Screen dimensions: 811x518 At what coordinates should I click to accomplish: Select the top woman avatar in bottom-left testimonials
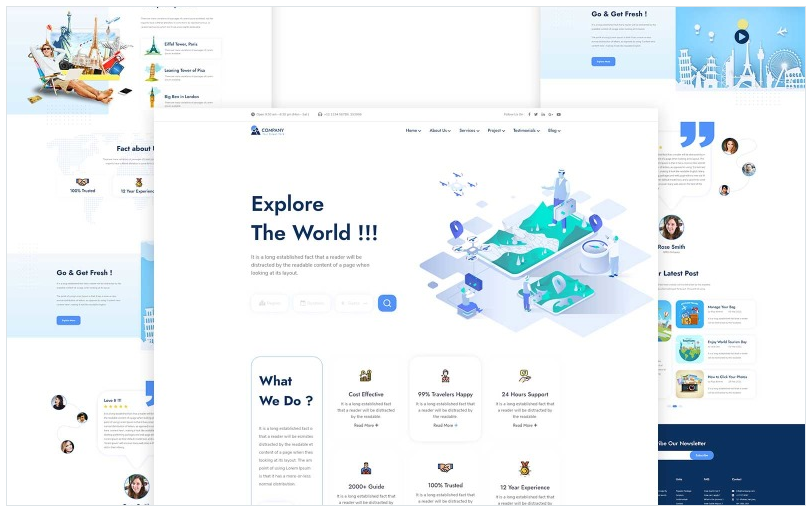59,402
